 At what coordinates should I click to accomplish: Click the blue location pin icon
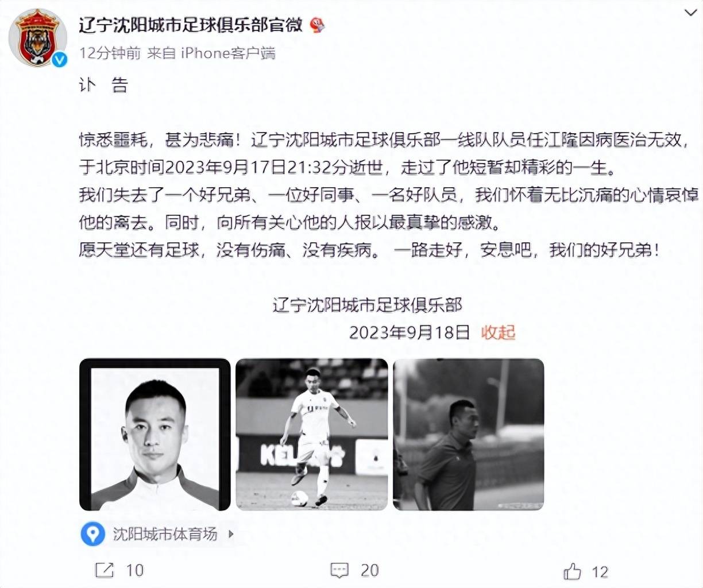click(x=92, y=534)
